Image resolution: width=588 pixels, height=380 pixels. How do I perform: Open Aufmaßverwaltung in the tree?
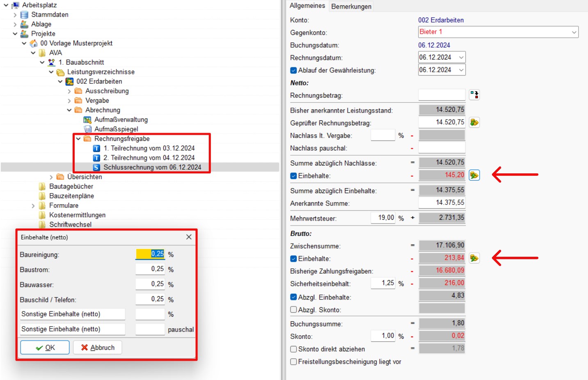point(121,120)
